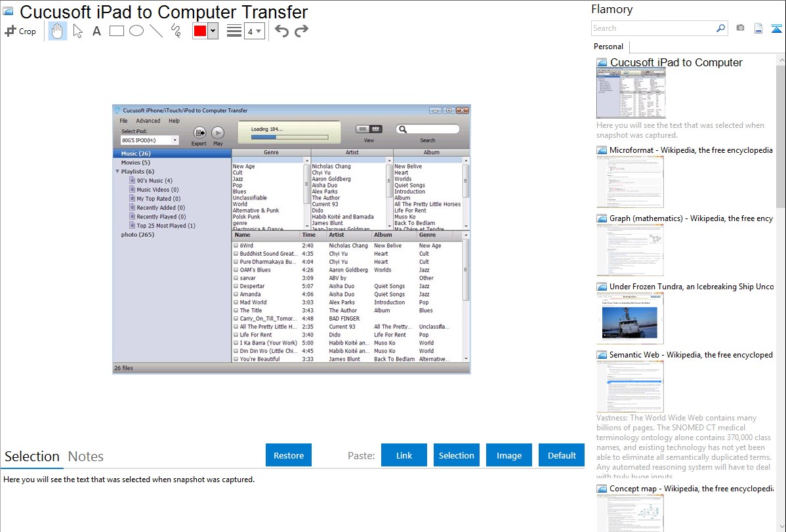
Task: Switch Cucusoft View to grid mode
Action: [x=375, y=129]
